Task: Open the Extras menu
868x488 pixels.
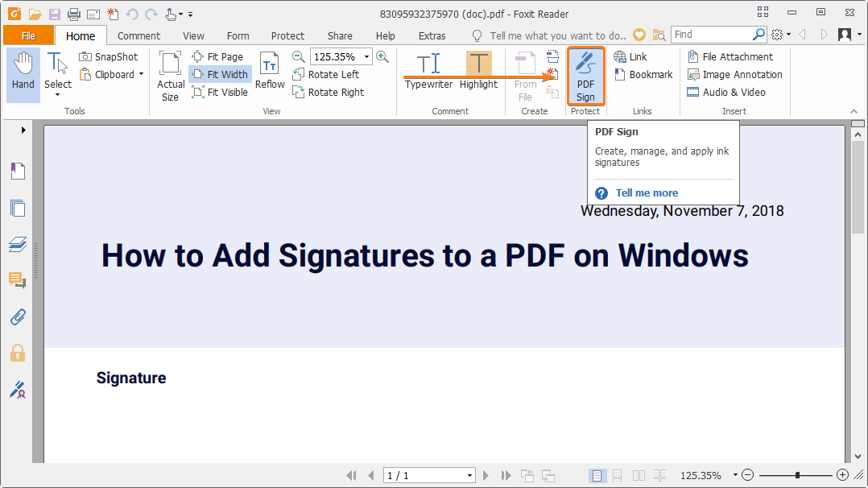Action: [432, 35]
